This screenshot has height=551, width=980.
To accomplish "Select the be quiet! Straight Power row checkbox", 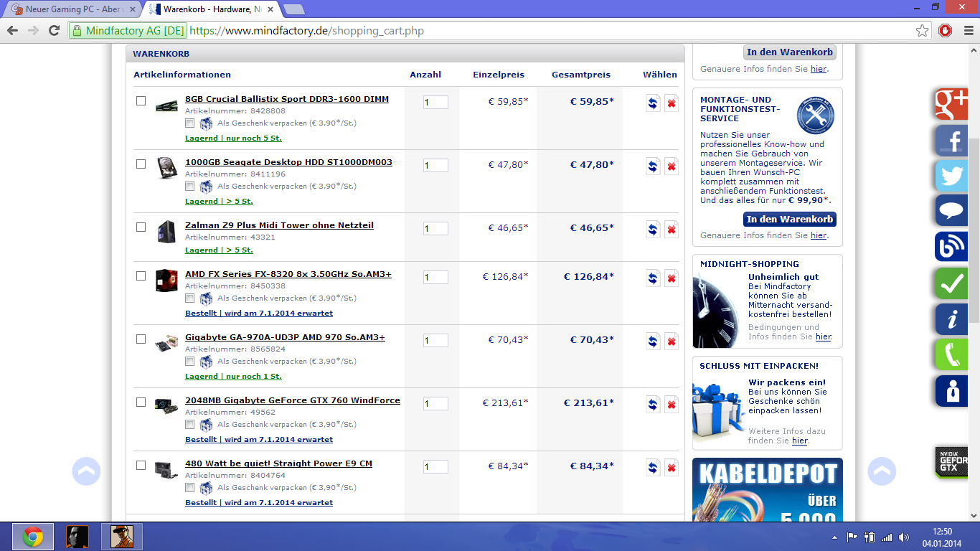I will point(141,465).
